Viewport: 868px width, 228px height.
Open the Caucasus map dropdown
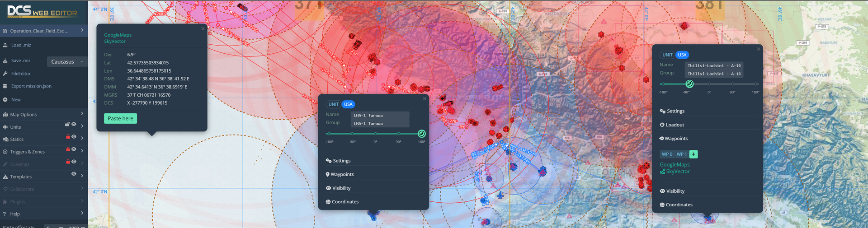[67, 62]
